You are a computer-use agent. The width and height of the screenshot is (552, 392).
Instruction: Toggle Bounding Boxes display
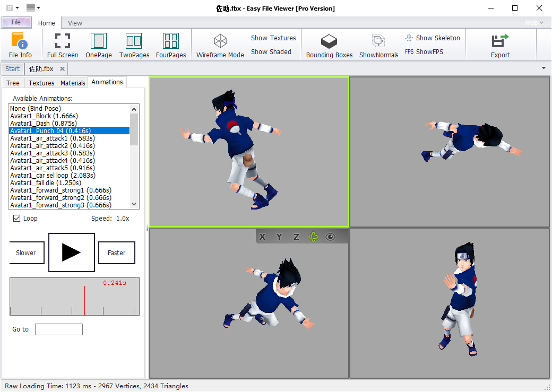(329, 46)
